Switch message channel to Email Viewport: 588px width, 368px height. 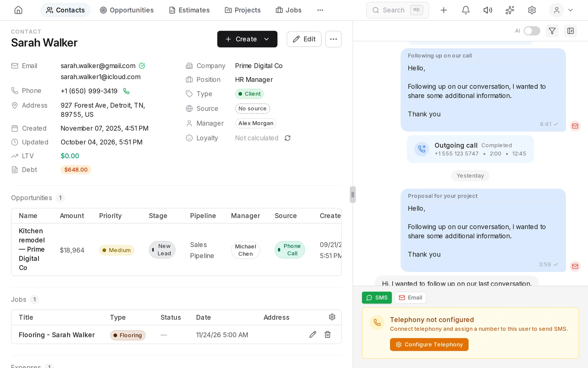point(410,298)
